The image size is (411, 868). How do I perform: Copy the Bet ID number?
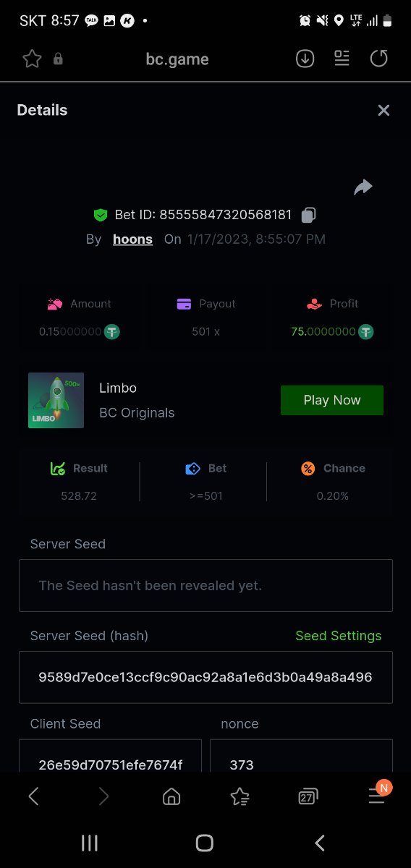(309, 215)
